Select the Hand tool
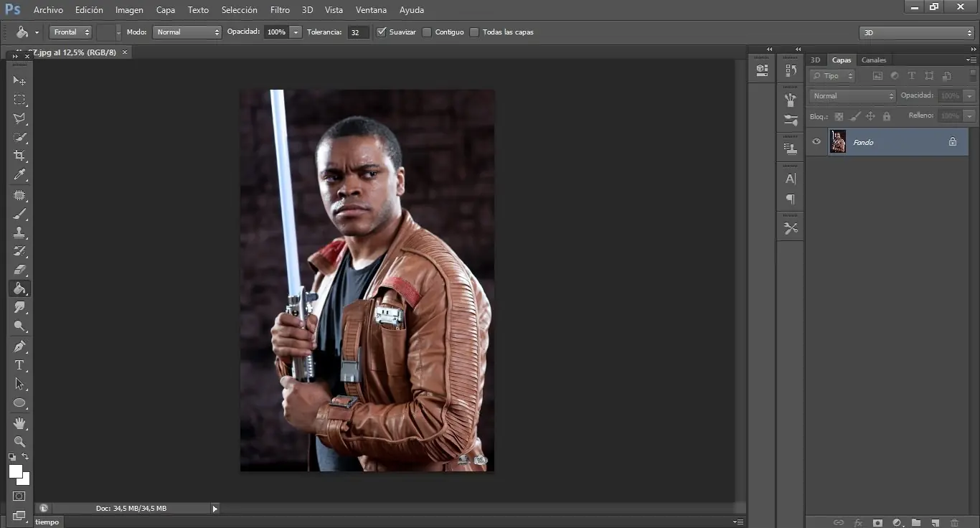Viewport: 980px width, 528px height. click(x=19, y=423)
